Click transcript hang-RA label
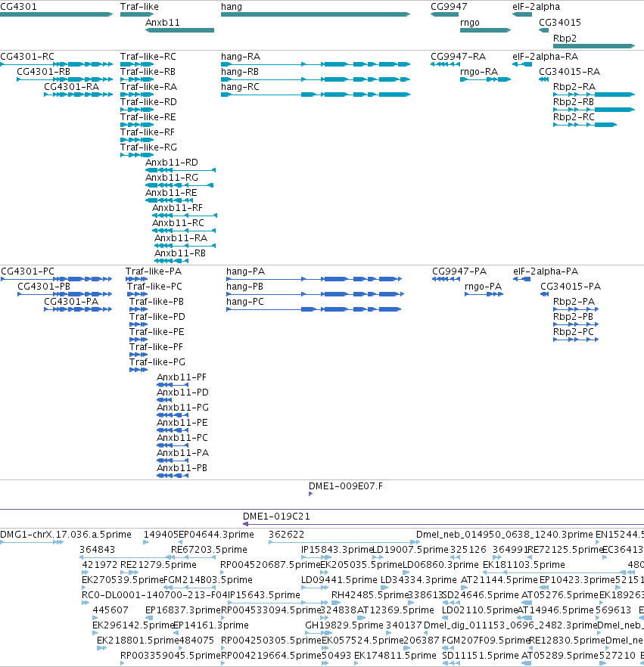644x667 pixels. click(241, 57)
